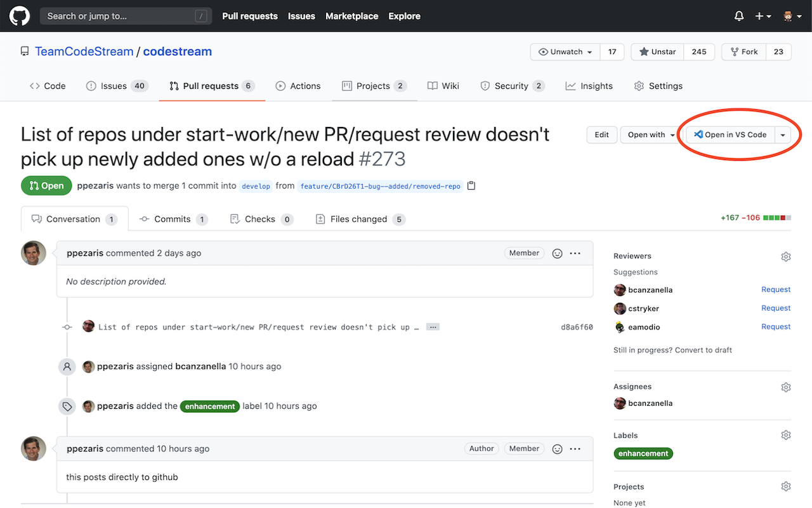Go to Marketplace
This screenshot has height=508, width=812.
[351, 16]
